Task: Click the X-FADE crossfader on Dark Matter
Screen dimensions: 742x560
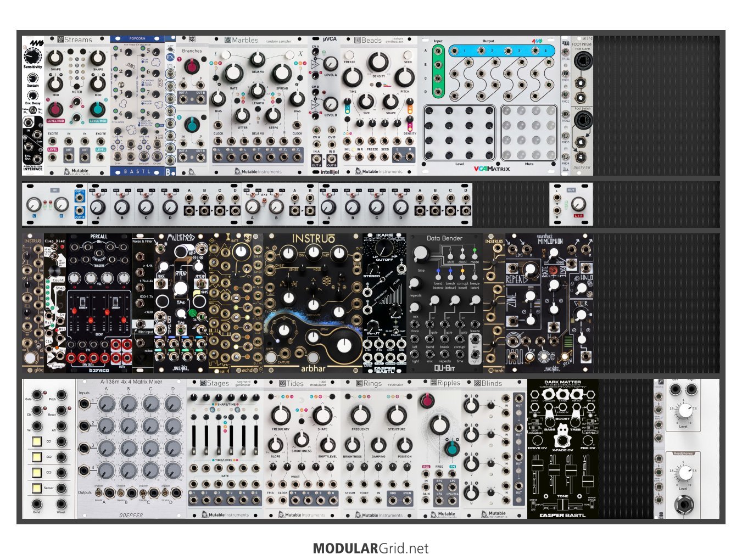Action: coord(561,503)
